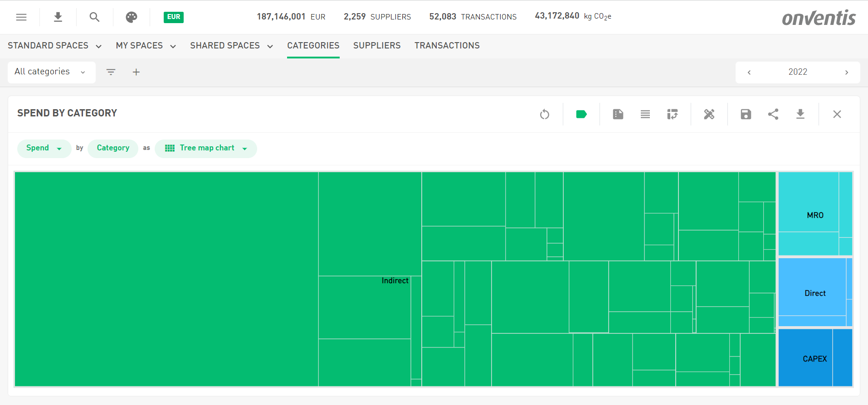Go to next year after 2022
The image size is (868, 405).
tap(846, 72)
